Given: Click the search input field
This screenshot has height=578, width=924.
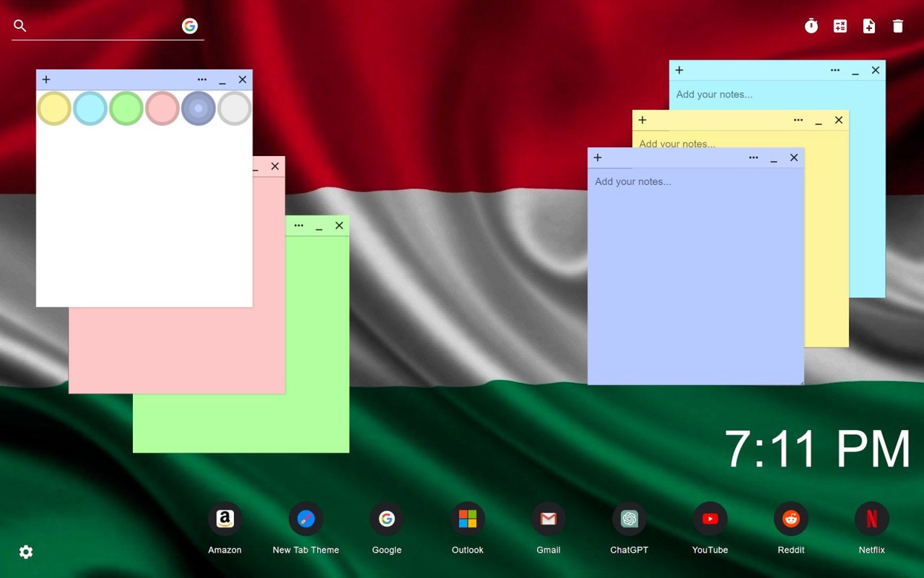Looking at the screenshot, I should click(x=105, y=26).
